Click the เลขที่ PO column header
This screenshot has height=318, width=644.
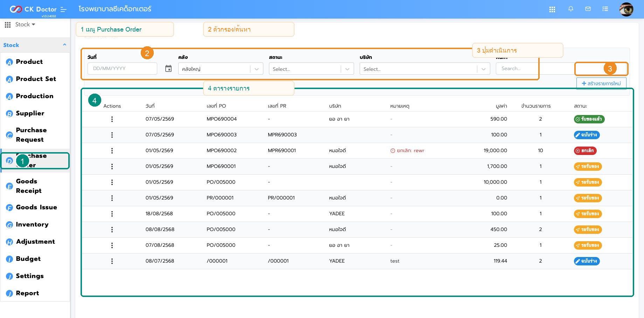216,106
